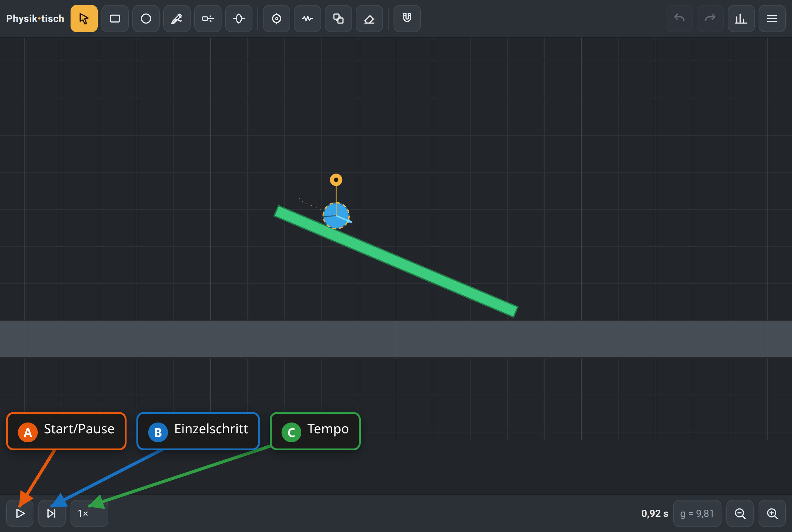Click the redo arrow
792x532 pixels.
[710, 18]
